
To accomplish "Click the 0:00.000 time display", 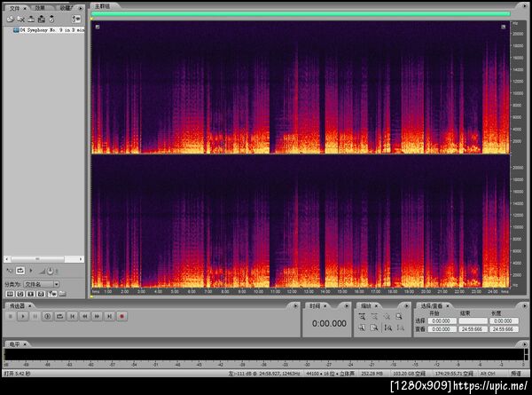I will pos(329,323).
